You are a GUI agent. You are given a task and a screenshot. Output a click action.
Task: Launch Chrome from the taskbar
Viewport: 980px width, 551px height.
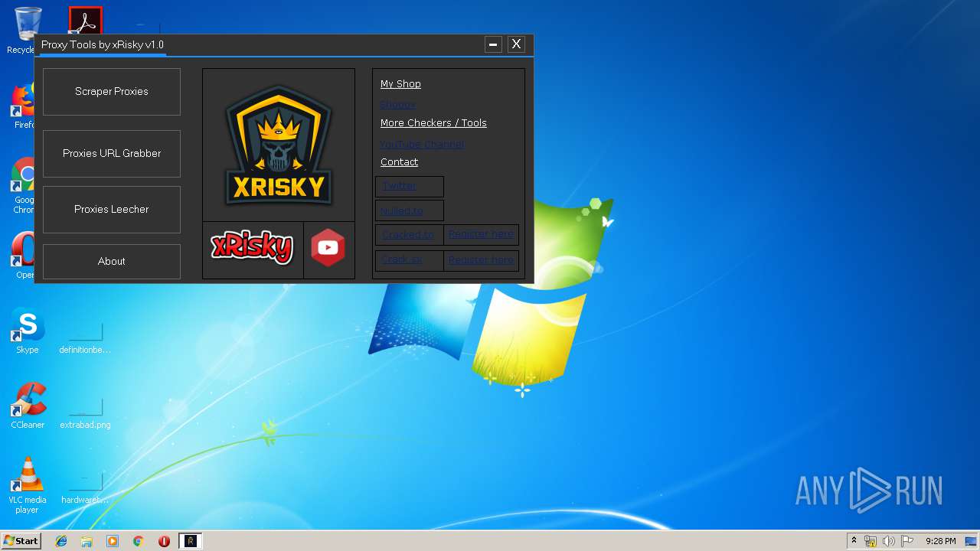tap(139, 541)
